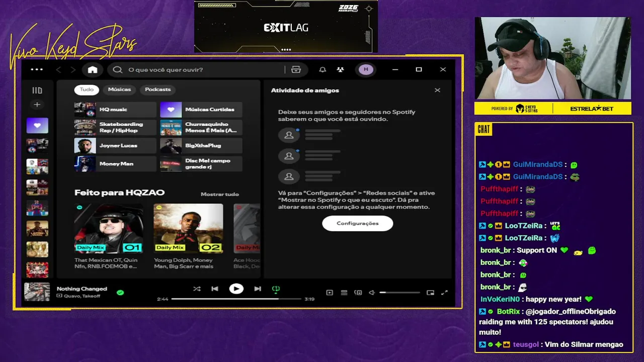Enter full screen player icon
This screenshot has width=644, height=362.
point(444,293)
